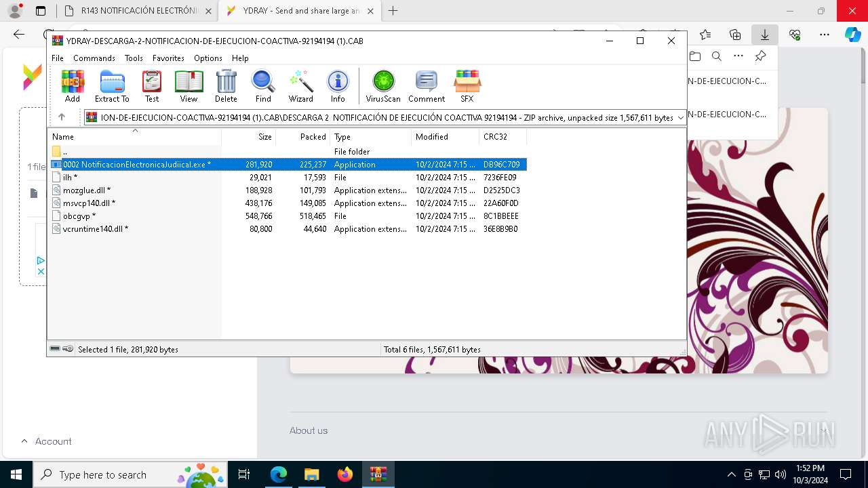Click the SFX toolbar icon
This screenshot has height=488, width=868.
pyautogui.click(x=467, y=86)
